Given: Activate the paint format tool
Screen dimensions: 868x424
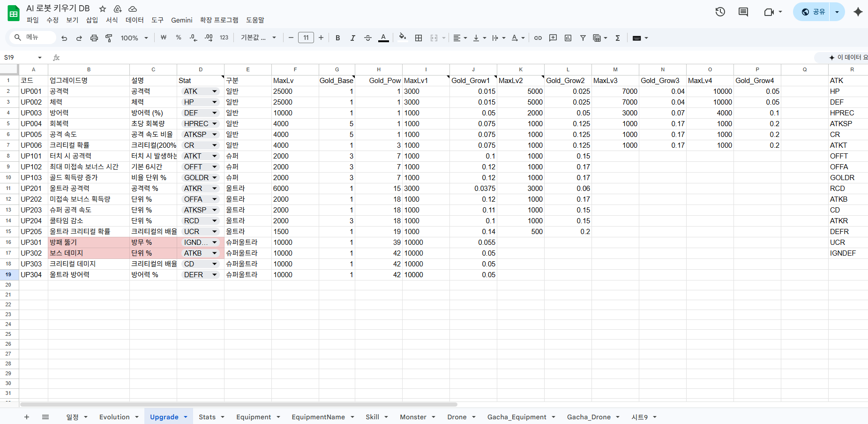Looking at the screenshot, I should point(109,38).
